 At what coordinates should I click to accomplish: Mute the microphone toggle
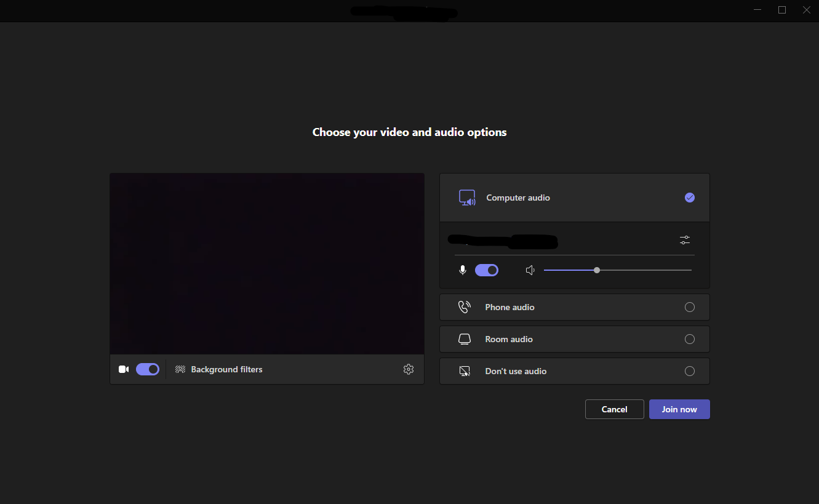(x=486, y=270)
